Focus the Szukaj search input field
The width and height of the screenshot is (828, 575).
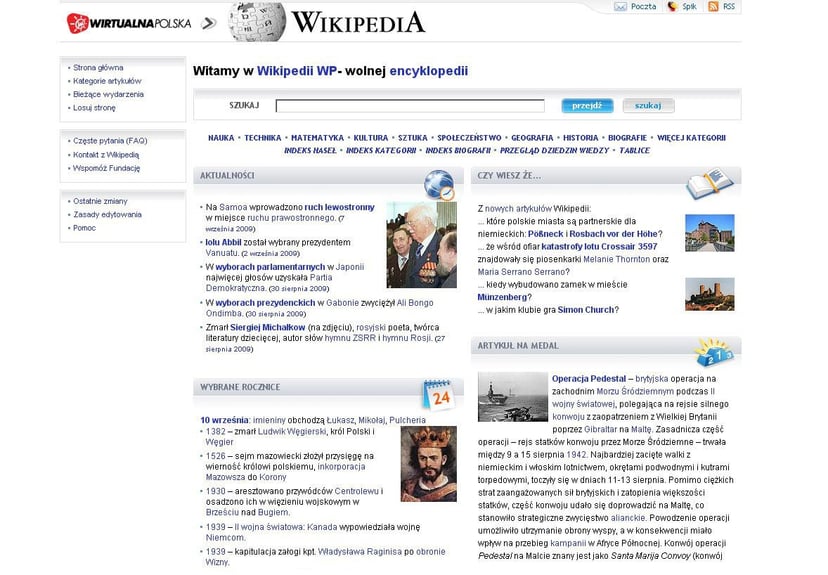pos(410,106)
